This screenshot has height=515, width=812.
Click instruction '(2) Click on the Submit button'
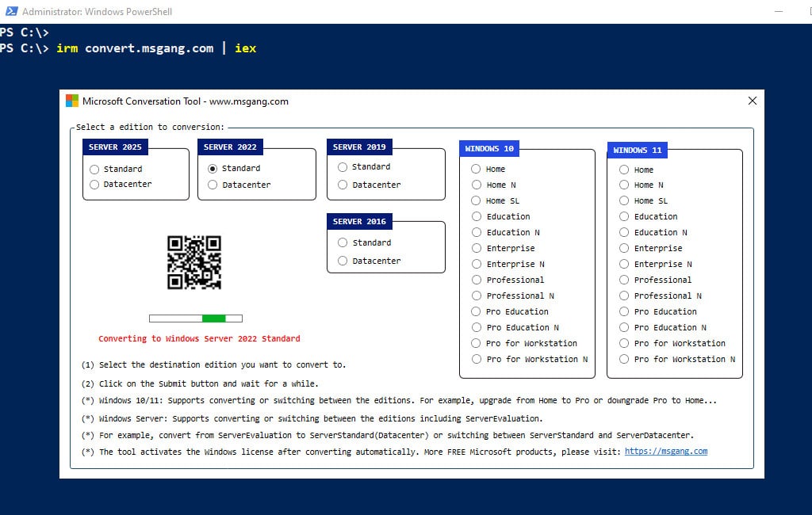pos(200,384)
